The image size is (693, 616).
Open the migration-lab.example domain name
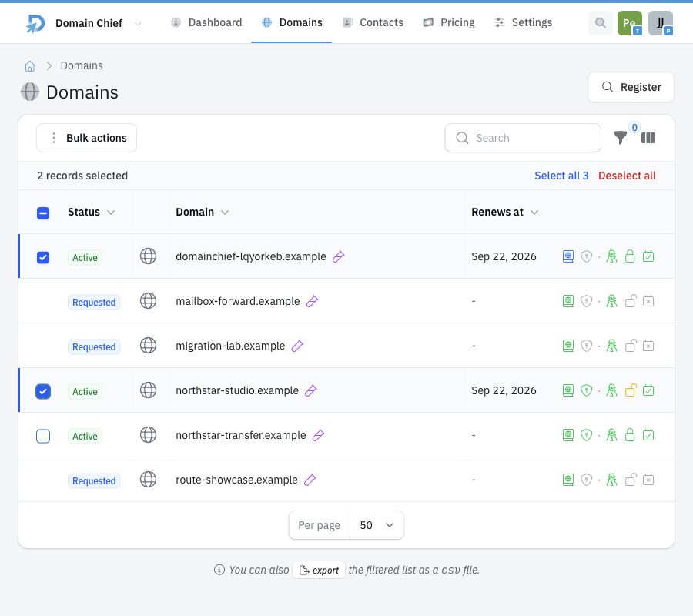(230, 346)
